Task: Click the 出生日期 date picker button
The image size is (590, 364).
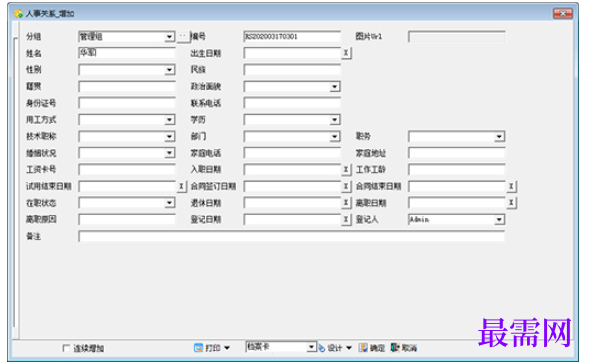Action: 346,53
